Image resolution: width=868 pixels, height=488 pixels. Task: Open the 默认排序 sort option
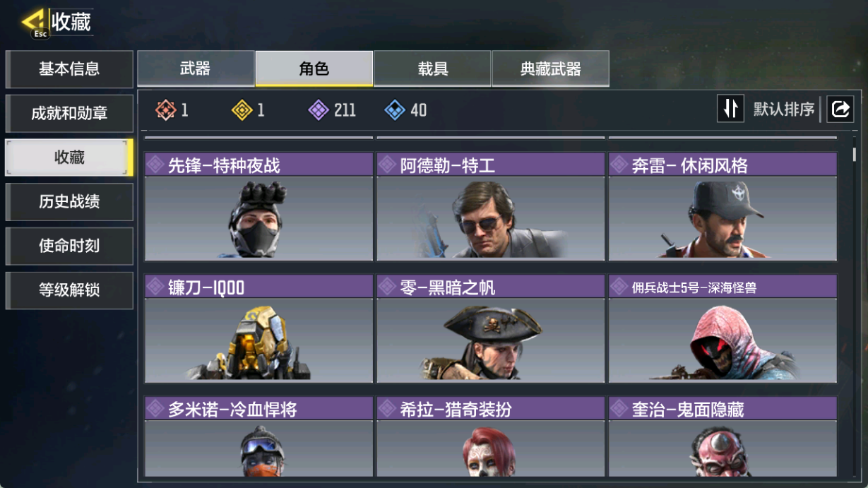(784, 109)
